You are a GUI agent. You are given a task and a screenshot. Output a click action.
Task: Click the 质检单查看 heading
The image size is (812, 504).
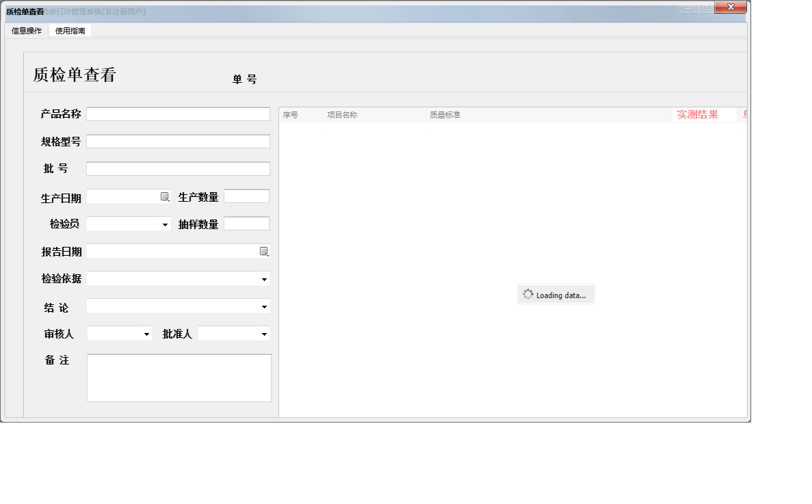click(x=75, y=75)
